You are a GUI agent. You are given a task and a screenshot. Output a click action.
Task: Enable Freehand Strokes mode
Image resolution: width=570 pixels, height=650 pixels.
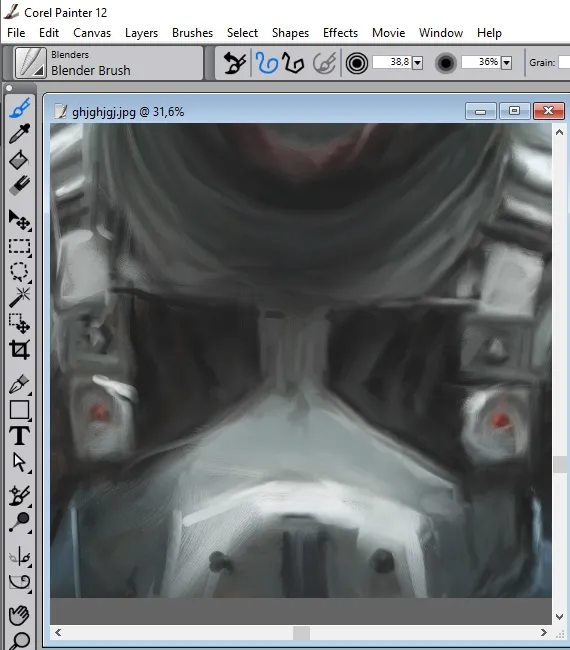266,63
